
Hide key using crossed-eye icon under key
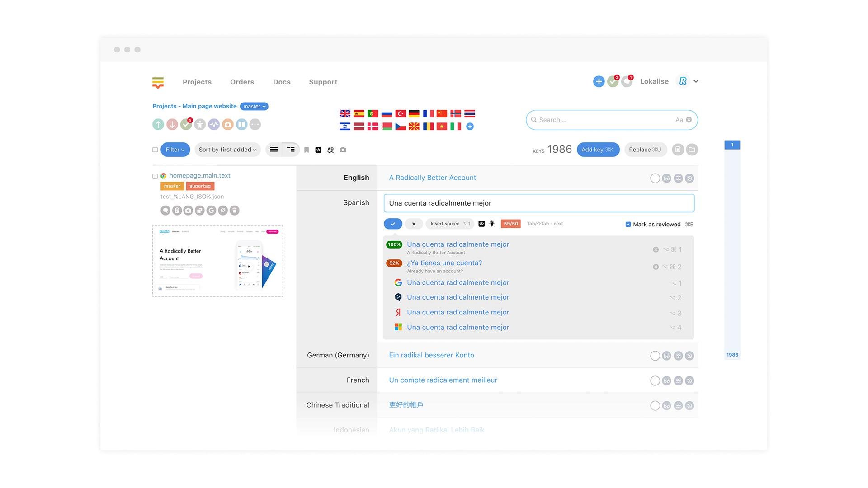(223, 210)
